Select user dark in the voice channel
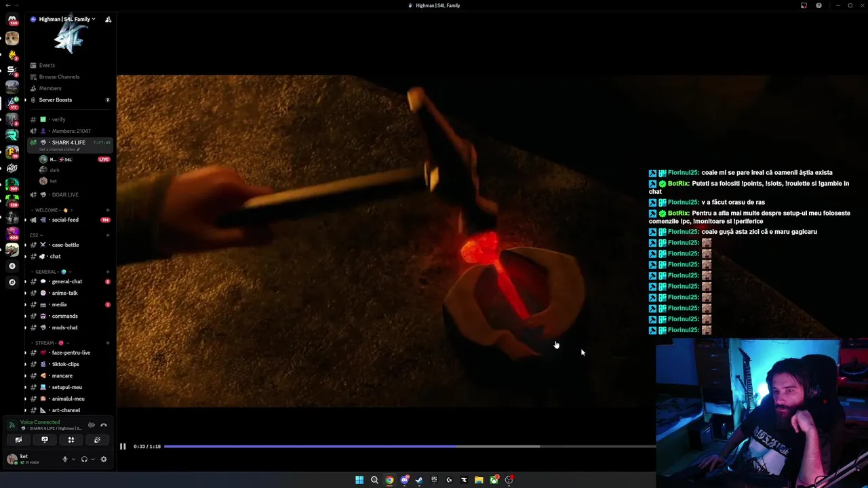 tap(55, 170)
